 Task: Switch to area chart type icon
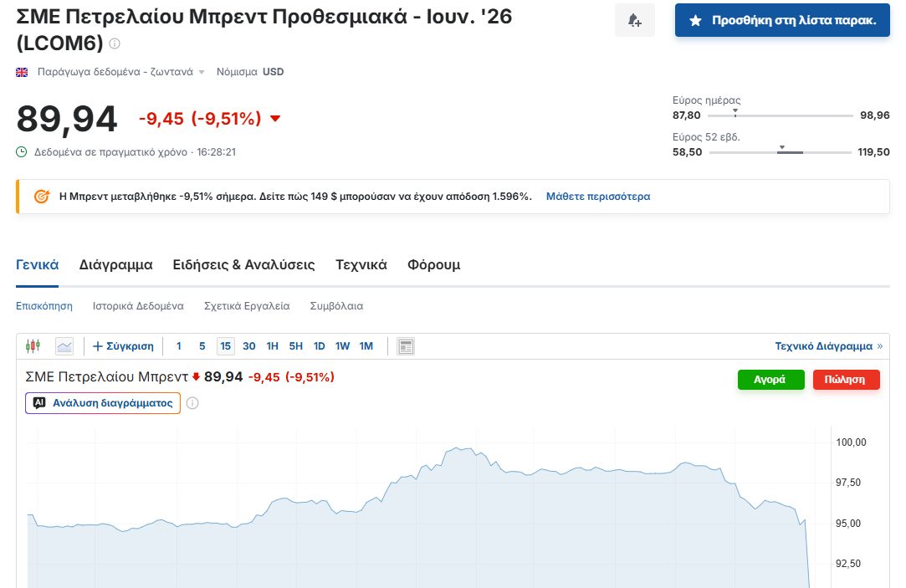coord(64,346)
